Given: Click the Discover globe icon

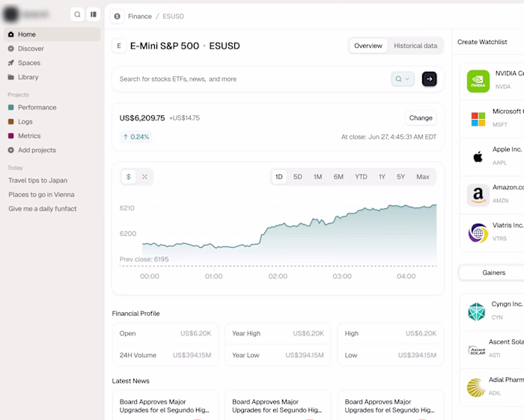Looking at the screenshot, I should pyautogui.click(x=11, y=49).
